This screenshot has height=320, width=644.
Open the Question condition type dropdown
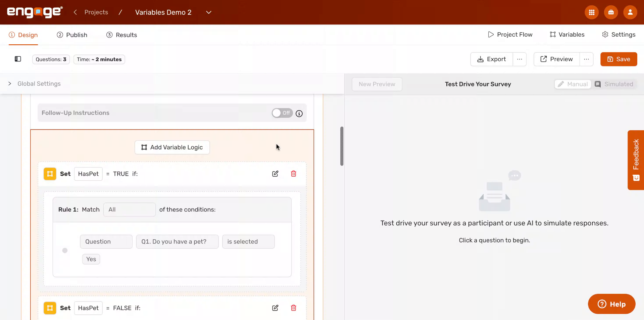(106, 241)
